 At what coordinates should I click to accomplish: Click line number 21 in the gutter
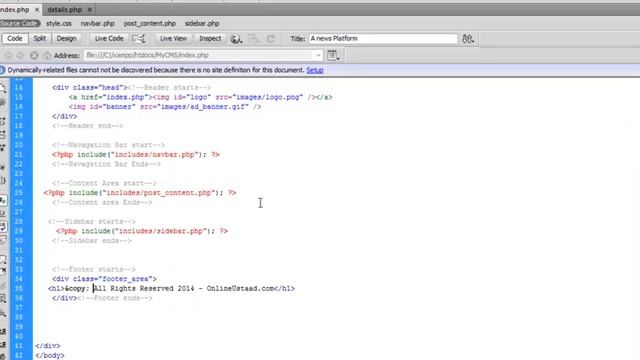point(18,155)
